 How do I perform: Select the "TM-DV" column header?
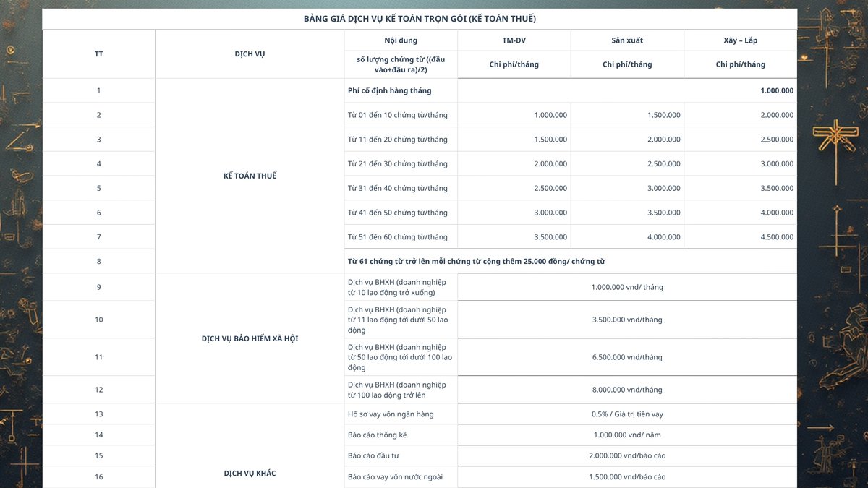tap(514, 40)
